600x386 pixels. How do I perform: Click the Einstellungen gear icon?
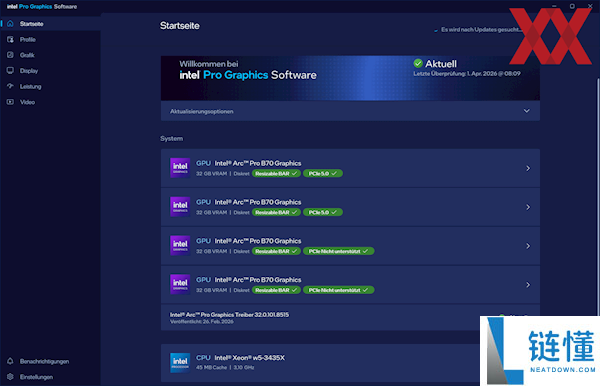[10, 377]
